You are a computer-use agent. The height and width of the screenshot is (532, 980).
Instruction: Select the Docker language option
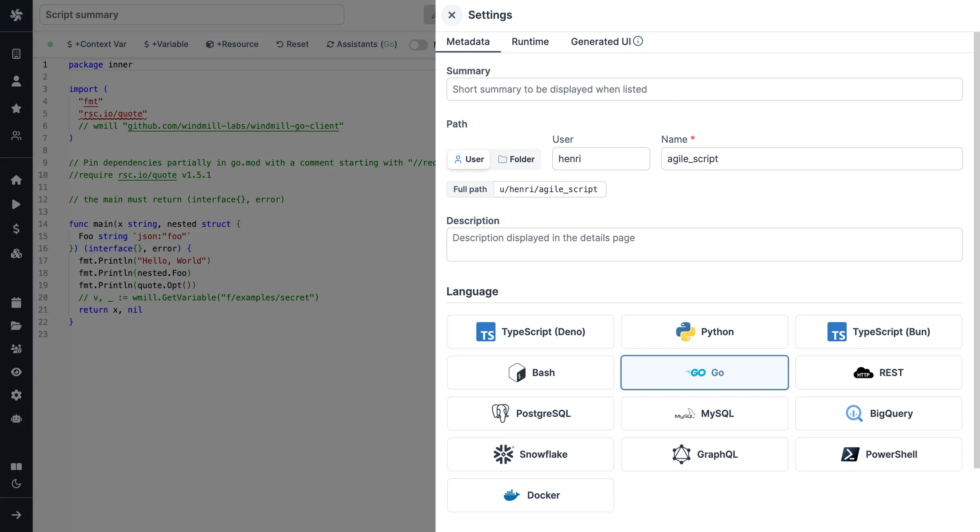coord(530,495)
